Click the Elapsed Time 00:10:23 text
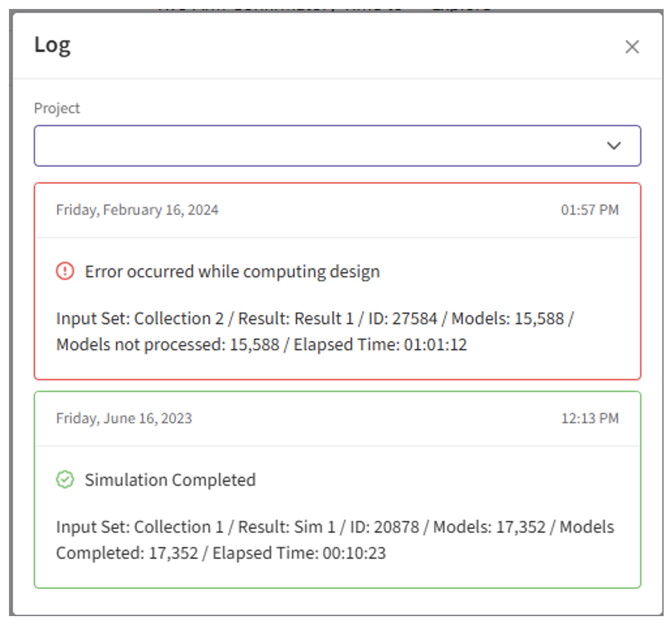This screenshot has height=629, width=672. 299,553
